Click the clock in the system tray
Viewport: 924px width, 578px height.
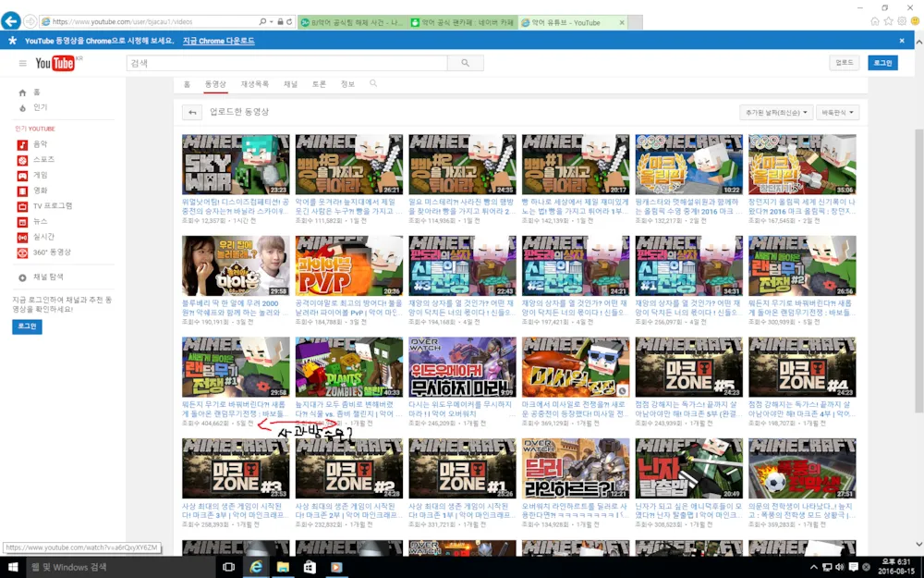(x=895, y=567)
